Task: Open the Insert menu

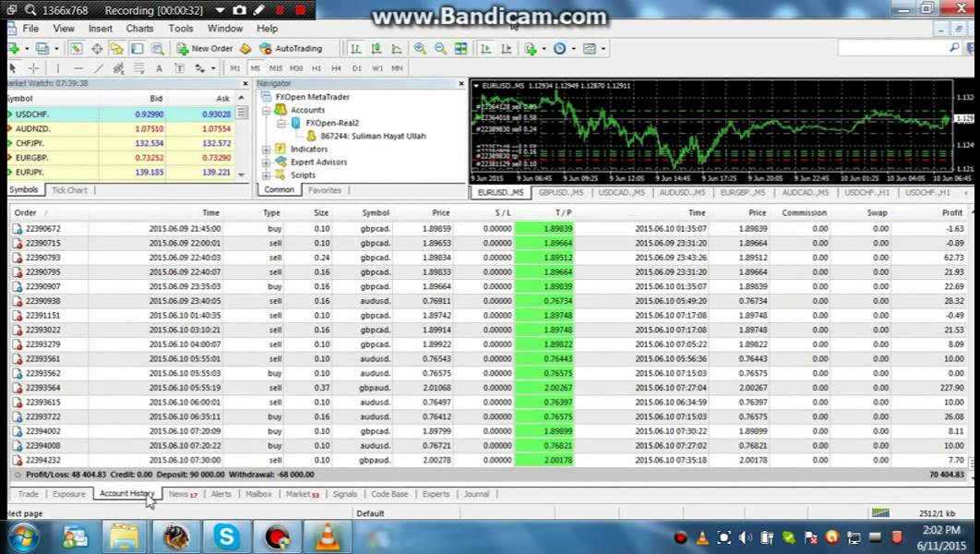Action: pyautogui.click(x=101, y=28)
